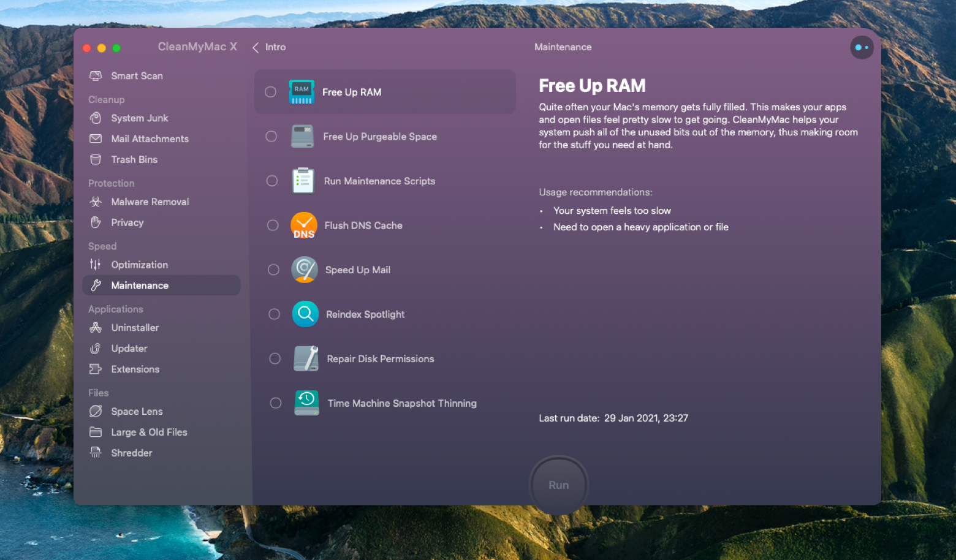Viewport: 956px width, 560px height.
Task: Click the Mail Attachments sidebar label
Action: coord(150,139)
